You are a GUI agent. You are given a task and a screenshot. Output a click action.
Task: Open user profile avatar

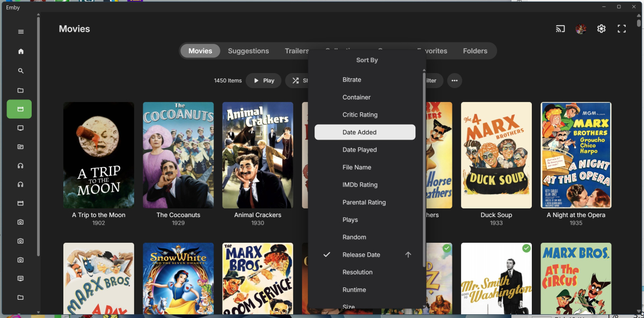coord(581,29)
